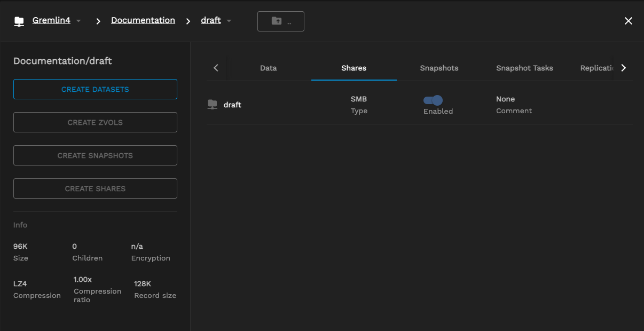This screenshot has width=644, height=331.
Task: Open the partially visible Replication tab
Action: (596, 68)
